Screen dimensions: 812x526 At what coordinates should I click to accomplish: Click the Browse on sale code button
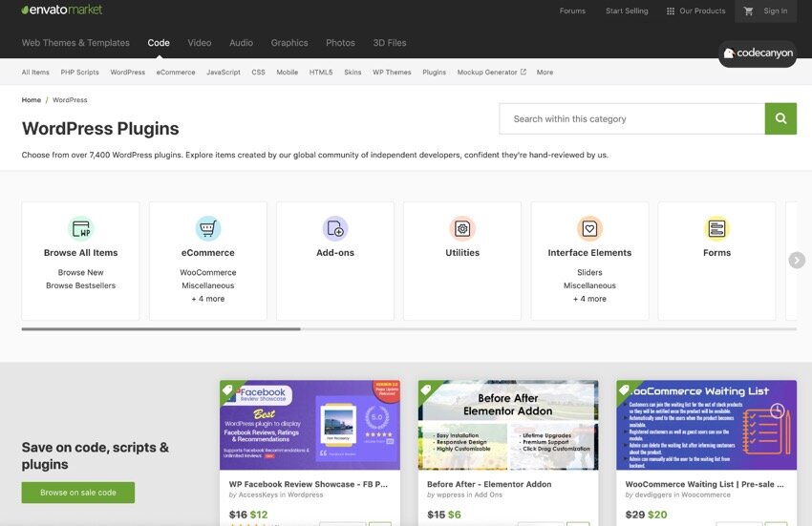(78, 493)
